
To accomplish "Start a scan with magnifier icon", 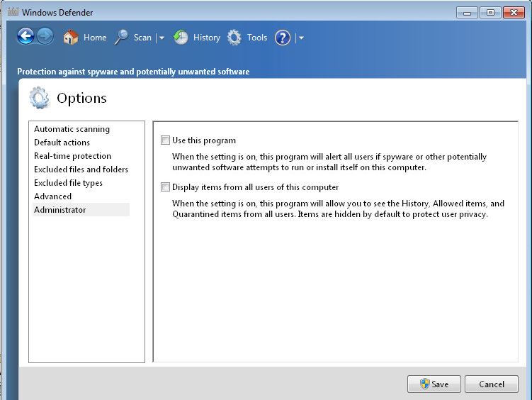I will pyautogui.click(x=122, y=38).
